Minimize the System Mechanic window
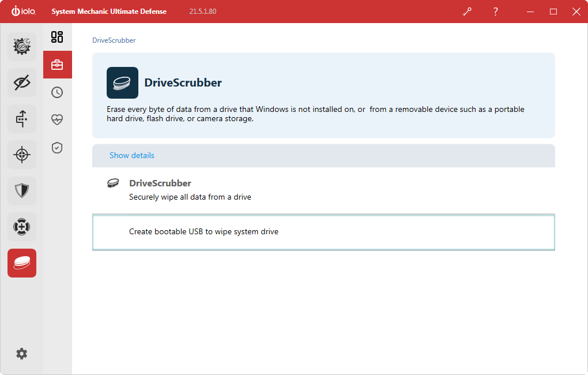Image resolution: width=588 pixels, height=375 pixels. [530, 12]
